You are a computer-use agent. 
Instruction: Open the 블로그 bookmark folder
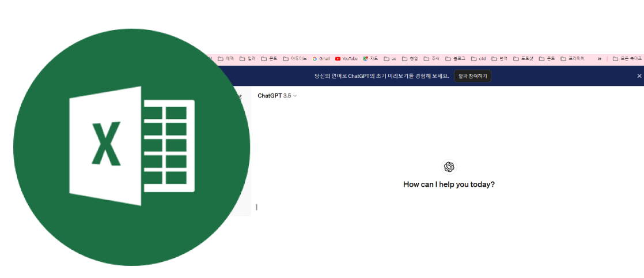[456, 59]
